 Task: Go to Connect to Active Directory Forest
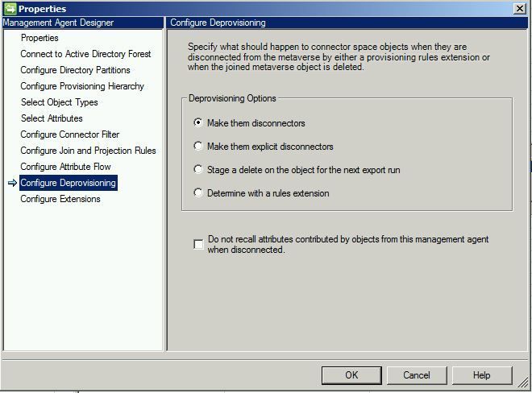point(85,54)
